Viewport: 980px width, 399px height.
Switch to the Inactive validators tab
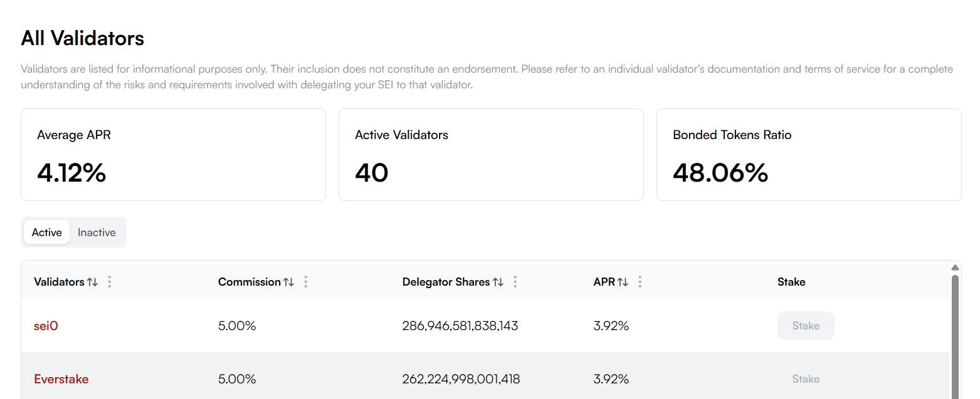97,232
